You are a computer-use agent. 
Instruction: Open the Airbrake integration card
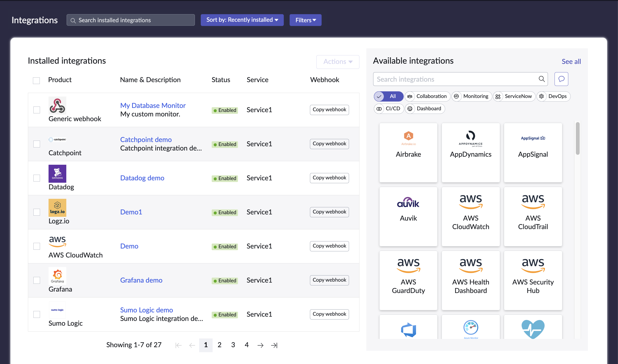[x=408, y=152]
